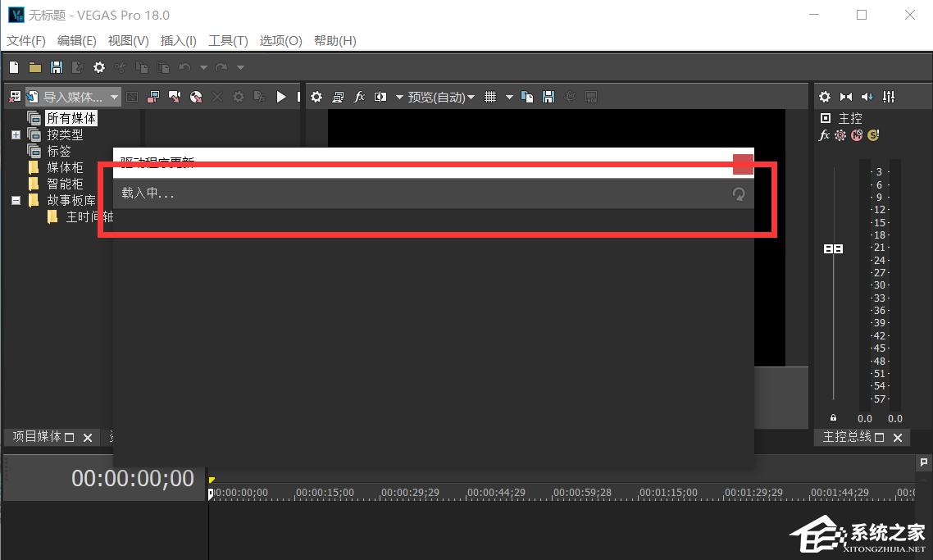The width and height of the screenshot is (933, 560).
Task: Open the 工具(T) menu
Action: (x=228, y=41)
